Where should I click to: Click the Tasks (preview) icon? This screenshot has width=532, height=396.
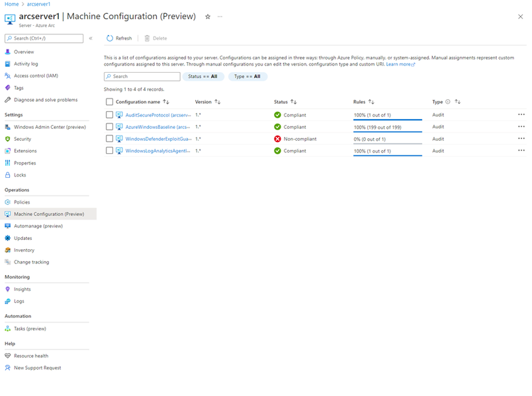coord(7,329)
